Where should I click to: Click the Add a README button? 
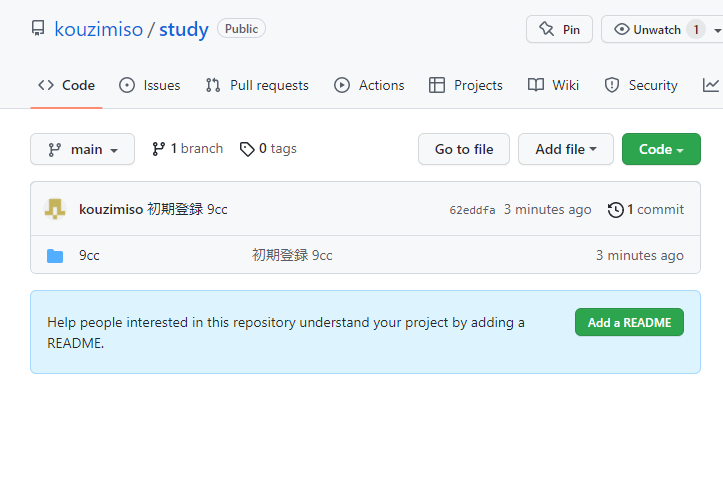click(x=629, y=322)
